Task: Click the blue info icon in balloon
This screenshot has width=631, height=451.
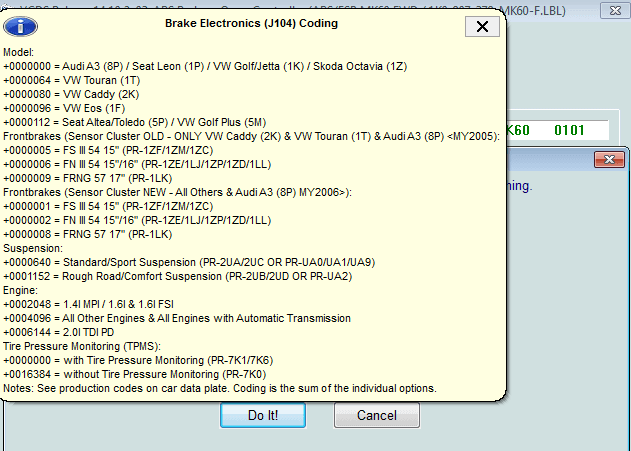Action: 21,27
